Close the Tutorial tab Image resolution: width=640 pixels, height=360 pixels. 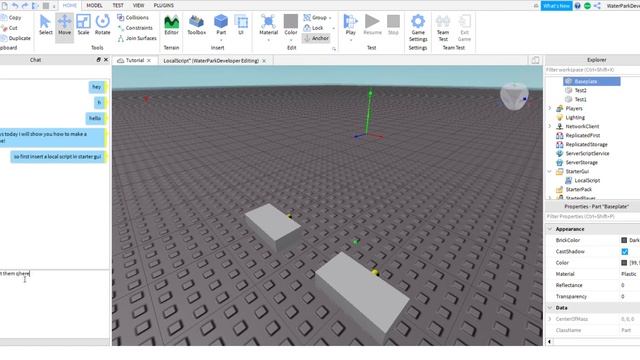pyautogui.click(x=149, y=60)
